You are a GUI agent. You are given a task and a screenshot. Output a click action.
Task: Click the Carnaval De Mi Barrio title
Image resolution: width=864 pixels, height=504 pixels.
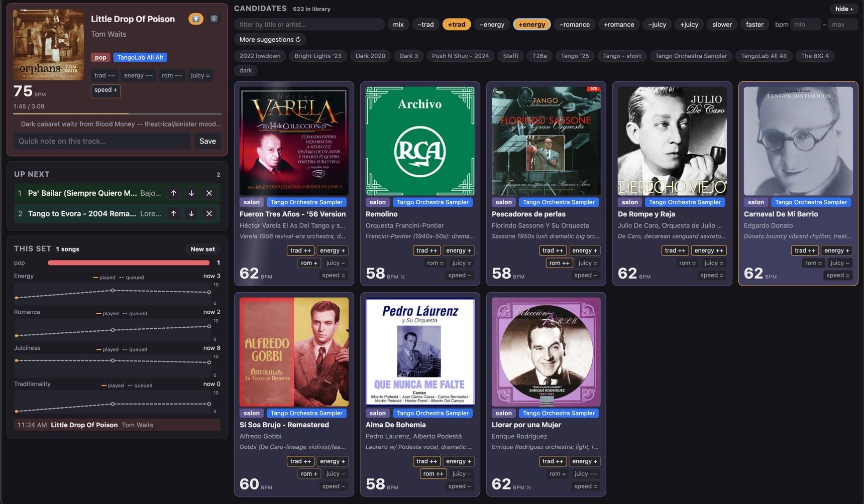pos(781,214)
